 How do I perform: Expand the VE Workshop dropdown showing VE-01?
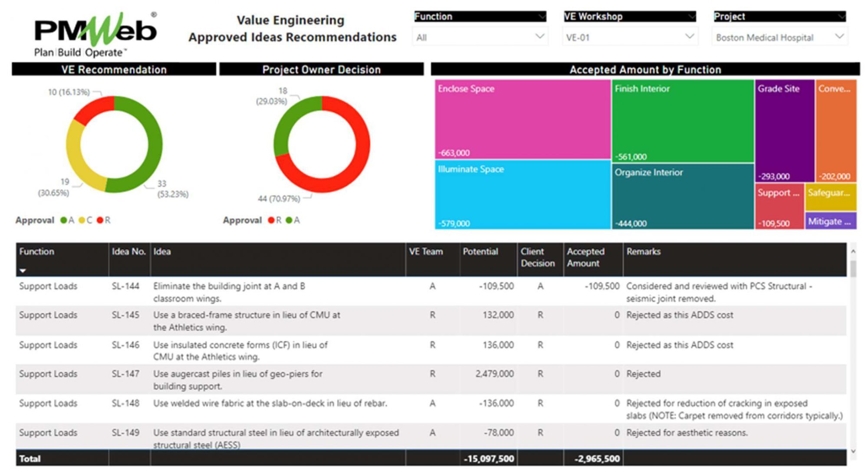[x=629, y=37]
